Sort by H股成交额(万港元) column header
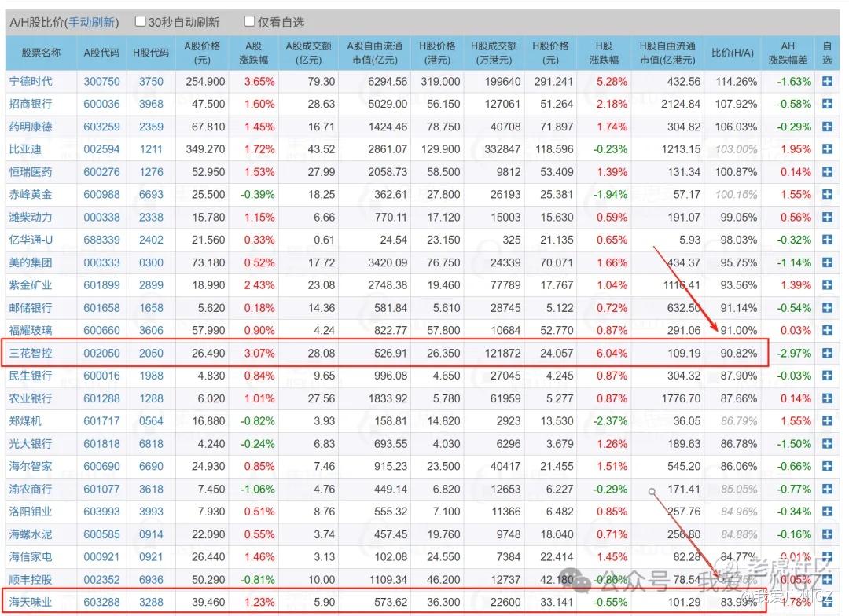849x616 pixels. (x=494, y=53)
